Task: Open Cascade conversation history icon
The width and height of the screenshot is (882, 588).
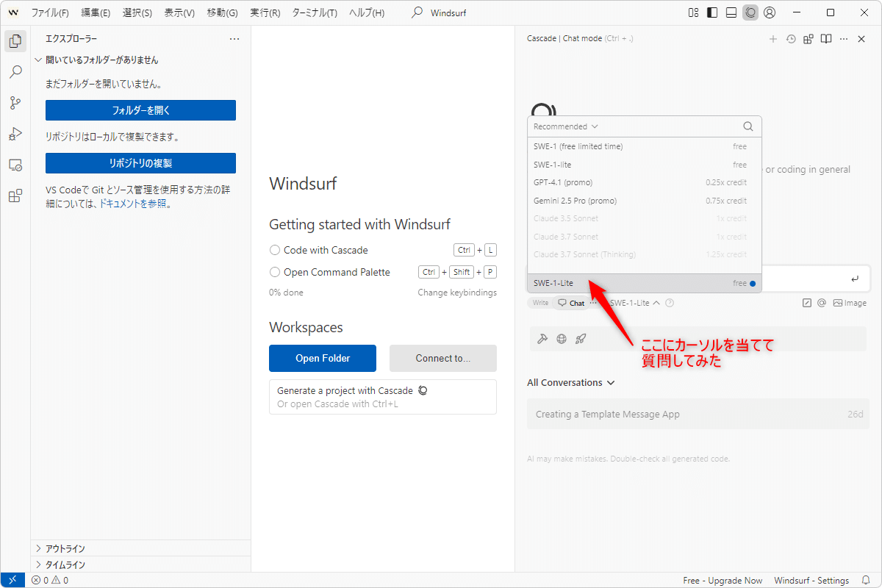Action: (x=791, y=39)
